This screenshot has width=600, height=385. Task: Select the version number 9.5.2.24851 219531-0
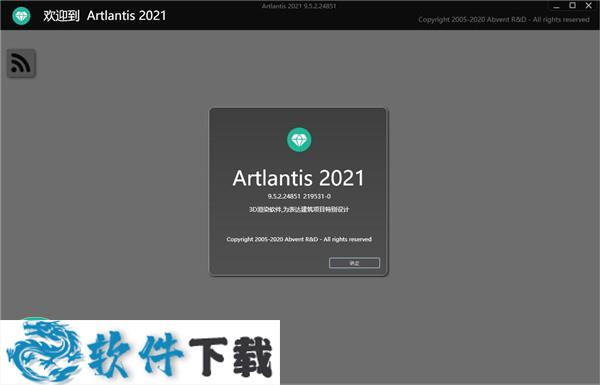[299, 196]
